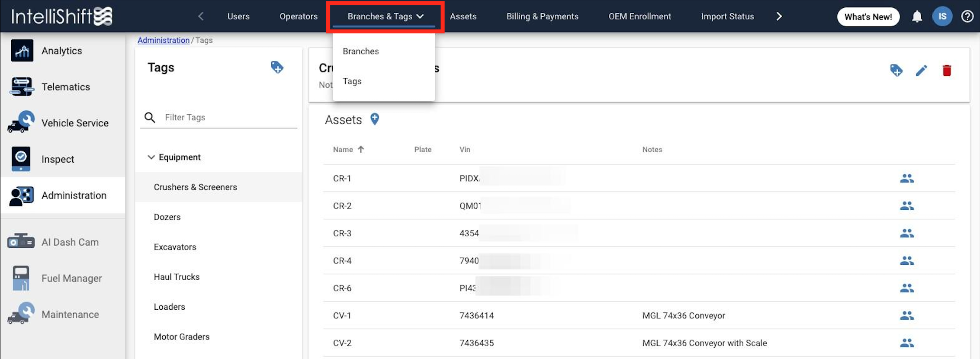Viewport: 980px width, 359px height.
Task: Open the notifications bell
Action: tap(917, 16)
